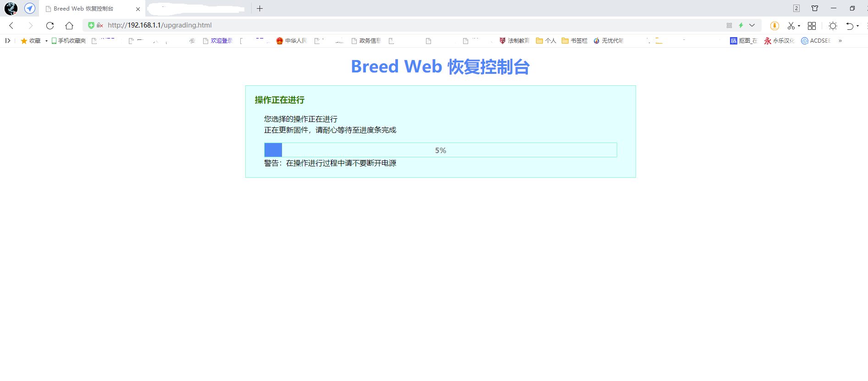Go back to the previous page

coord(11,26)
